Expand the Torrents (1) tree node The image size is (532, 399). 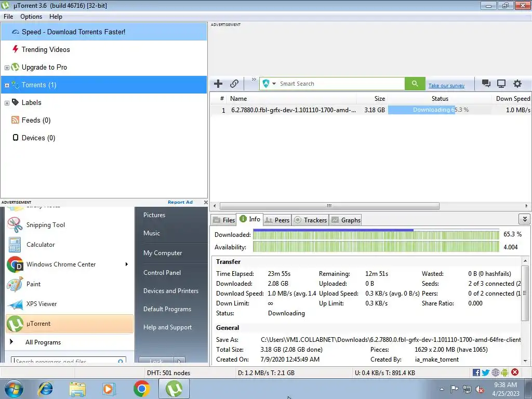7,85
